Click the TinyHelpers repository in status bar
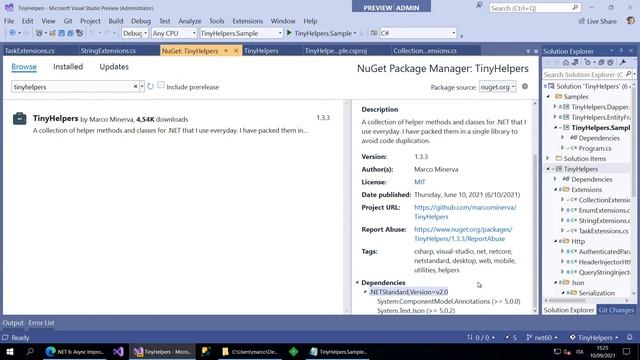The image size is (640, 360). click(x=594, y=337)
